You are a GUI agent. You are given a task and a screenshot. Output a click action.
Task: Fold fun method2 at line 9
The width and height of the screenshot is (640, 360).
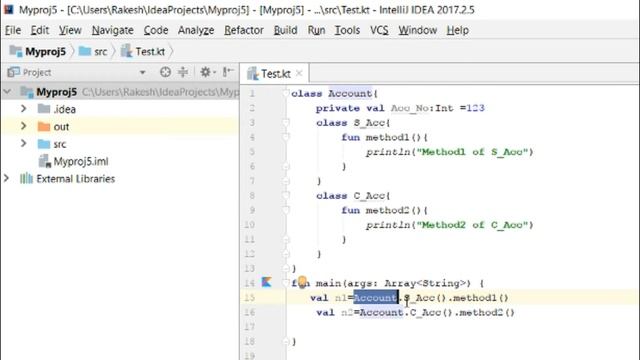point(286,210)
